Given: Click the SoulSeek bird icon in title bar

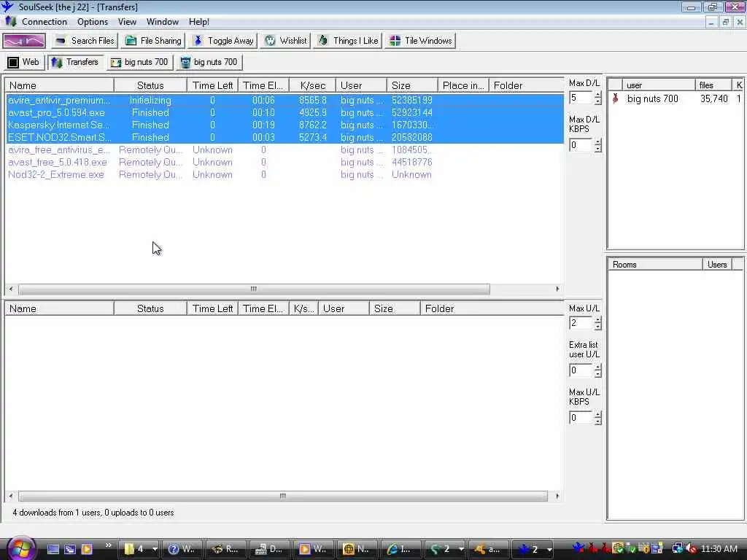Looking at the screenshot, I should (x=7, y=7).
